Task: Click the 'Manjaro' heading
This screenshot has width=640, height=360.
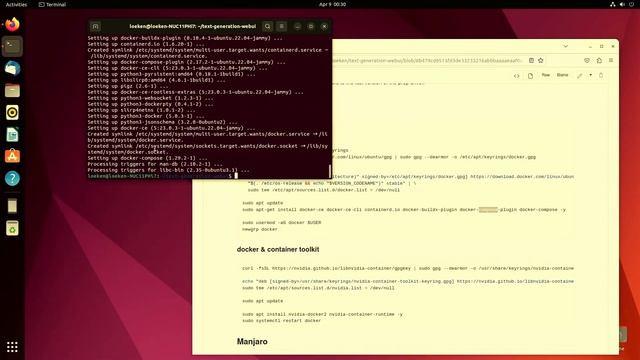Action: tap(252, 342)
